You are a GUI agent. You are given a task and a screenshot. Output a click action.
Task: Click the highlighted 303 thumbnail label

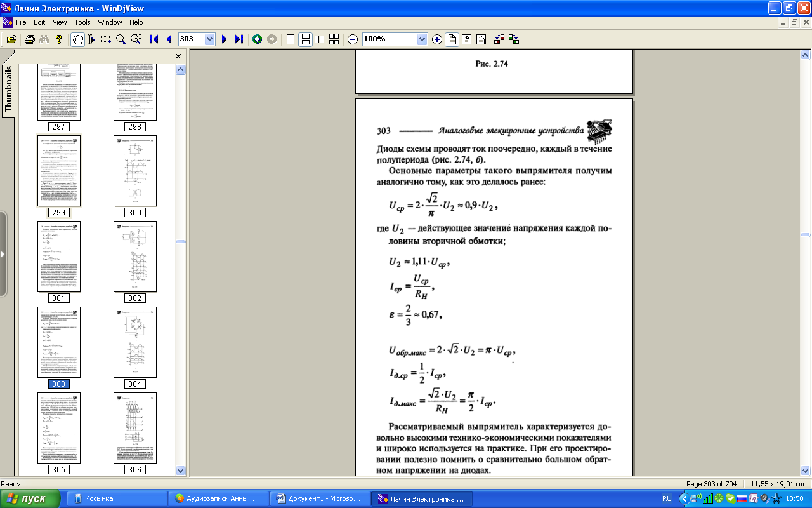(59, 384)
